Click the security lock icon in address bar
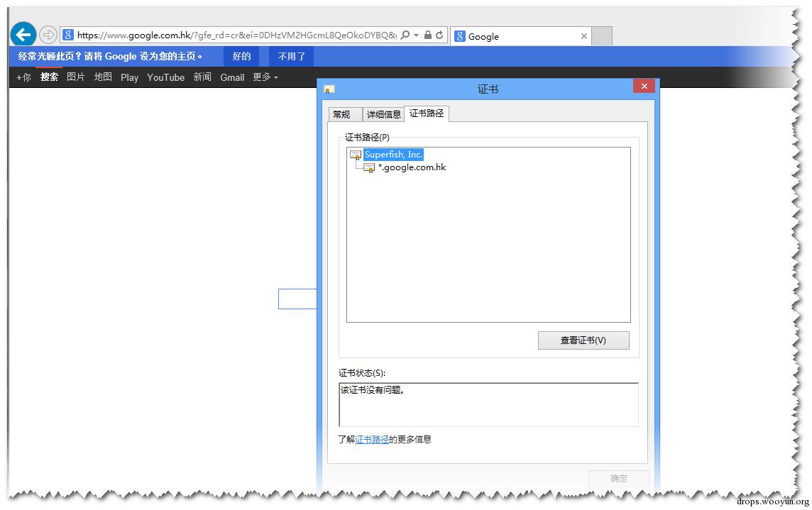 (428, 35)
